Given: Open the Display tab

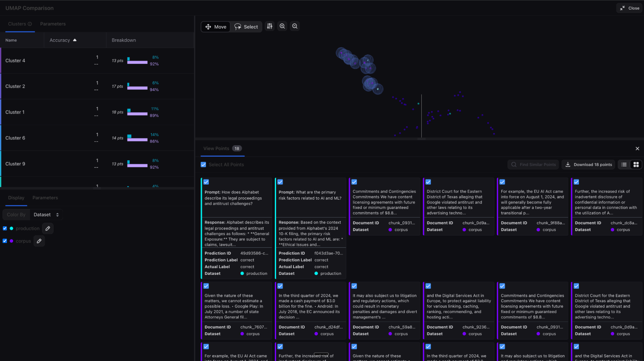Looking at the screenshot, I should click(x=16, y=198).
